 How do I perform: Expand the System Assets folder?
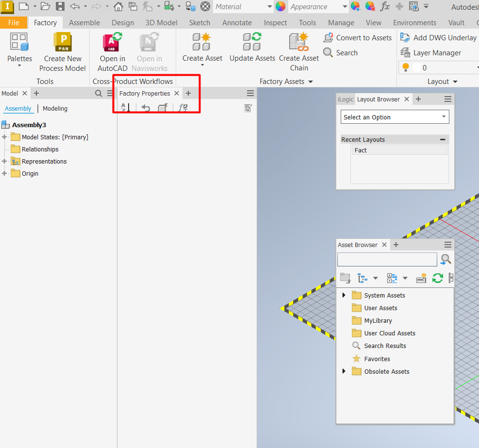[x=344, y=295]
